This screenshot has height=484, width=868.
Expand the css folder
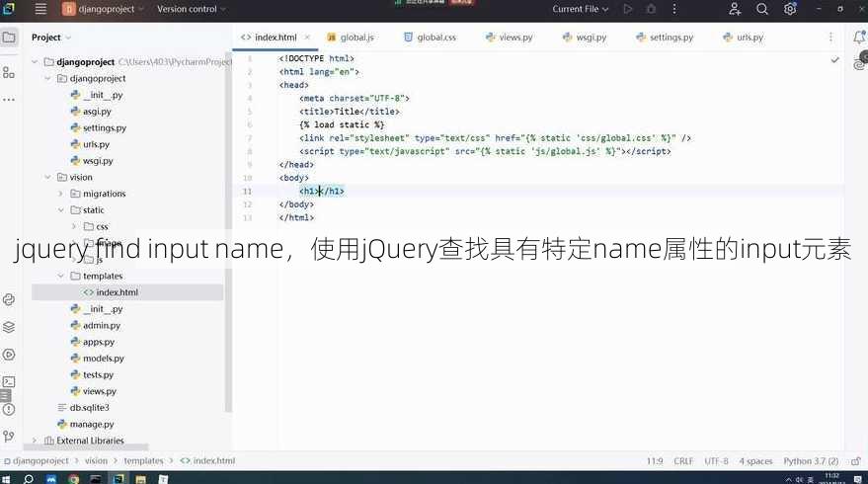tap(74, 226)
